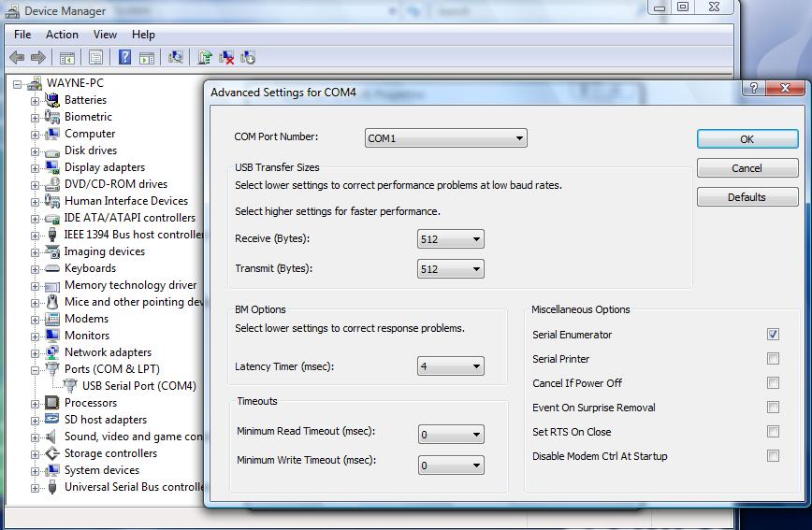This screenshot has width=812, height=530.
Task: Check Disable Modem Ctrl At Startup
Action: click(773, 456)
